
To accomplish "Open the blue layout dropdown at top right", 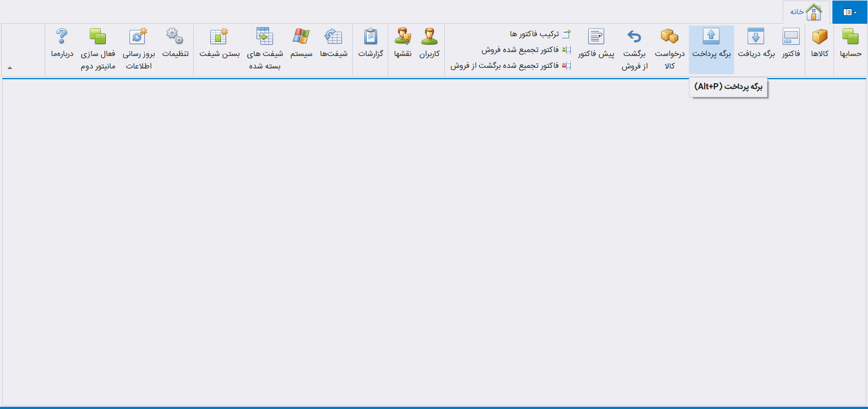I will pyautogui.click(x=849, y=11).
